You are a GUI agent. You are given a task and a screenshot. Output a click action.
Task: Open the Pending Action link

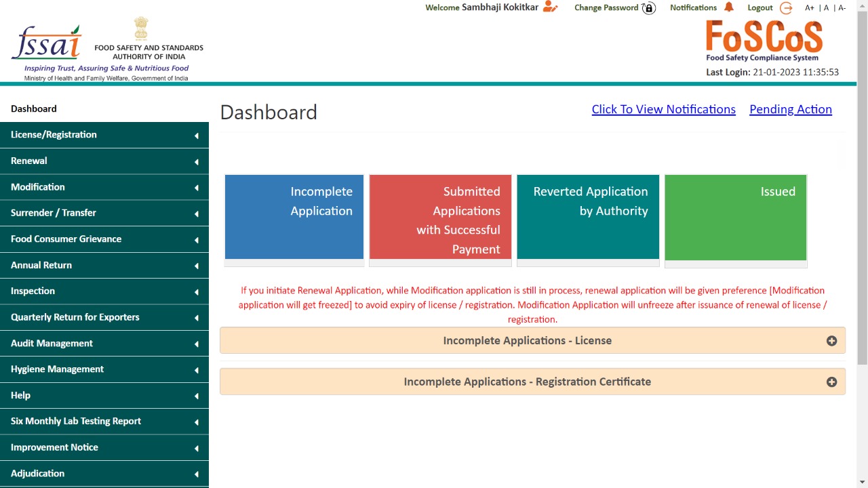pyautogui.click(x=791, y=109)
